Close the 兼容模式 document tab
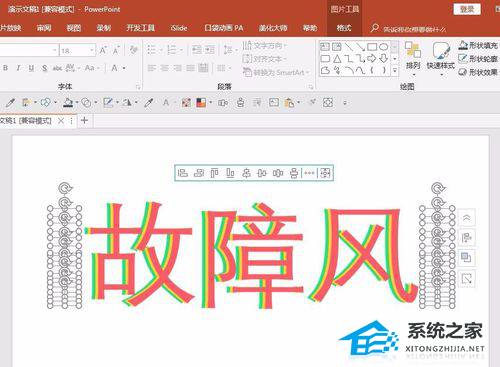 pyautogui.click(x=61, y=121)
